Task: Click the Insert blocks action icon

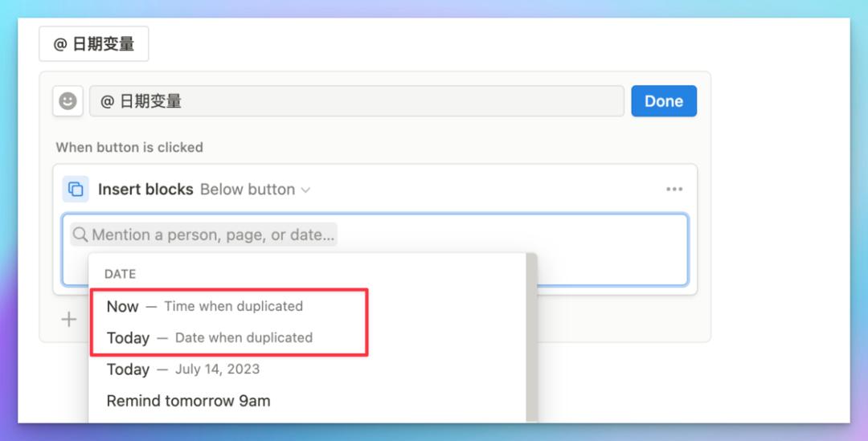Action: pos(76,190)
